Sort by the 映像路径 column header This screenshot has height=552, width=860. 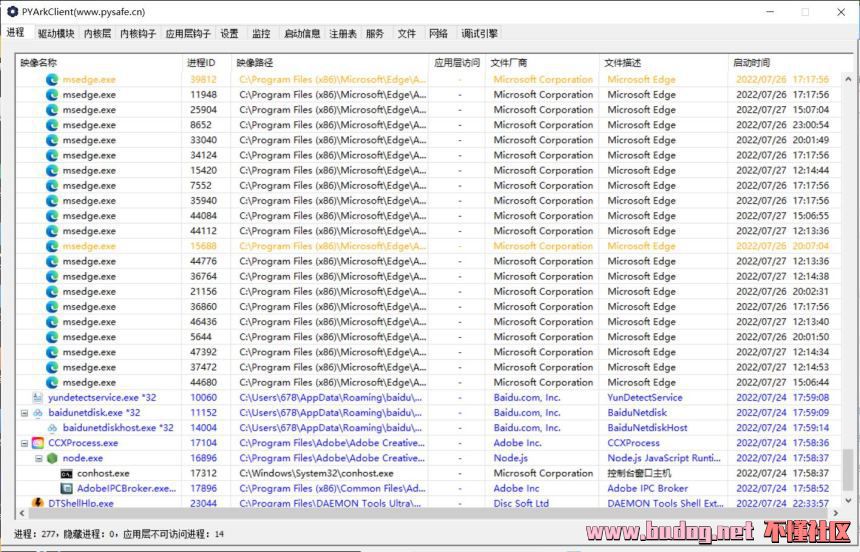[330, 63]
